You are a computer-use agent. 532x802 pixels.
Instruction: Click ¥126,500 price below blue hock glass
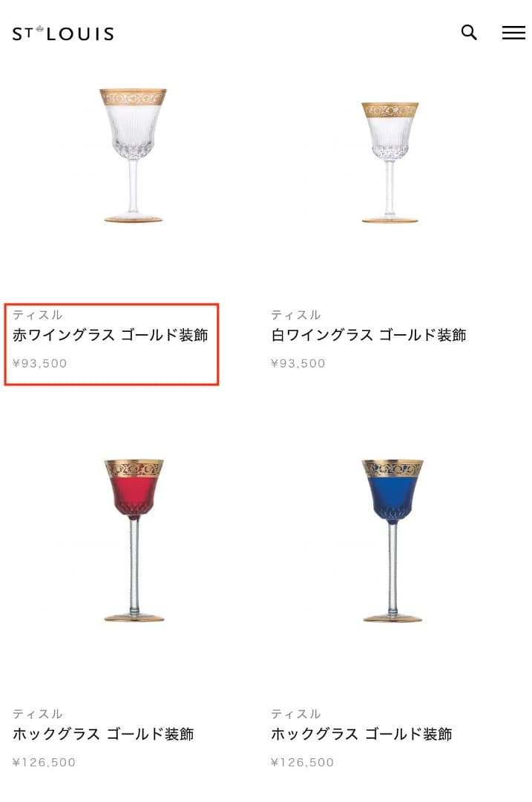click(x=303, y=763)
